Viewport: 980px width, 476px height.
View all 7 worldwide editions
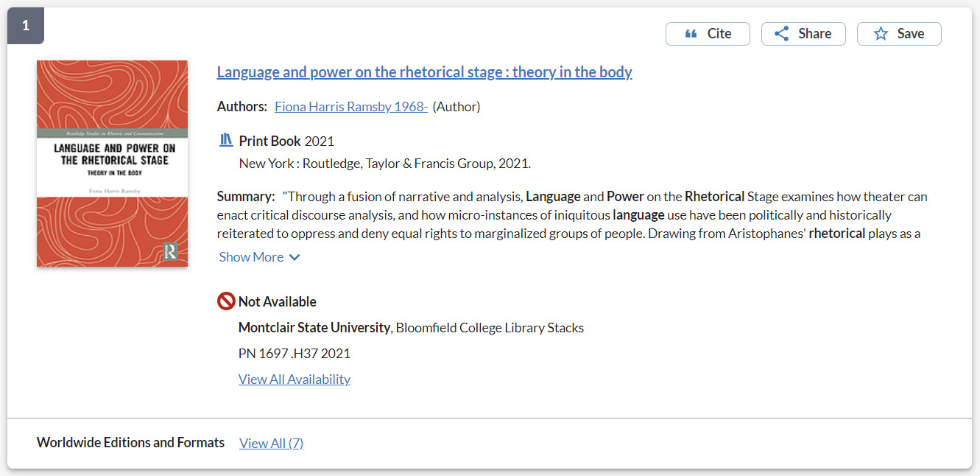coord(271,443)
